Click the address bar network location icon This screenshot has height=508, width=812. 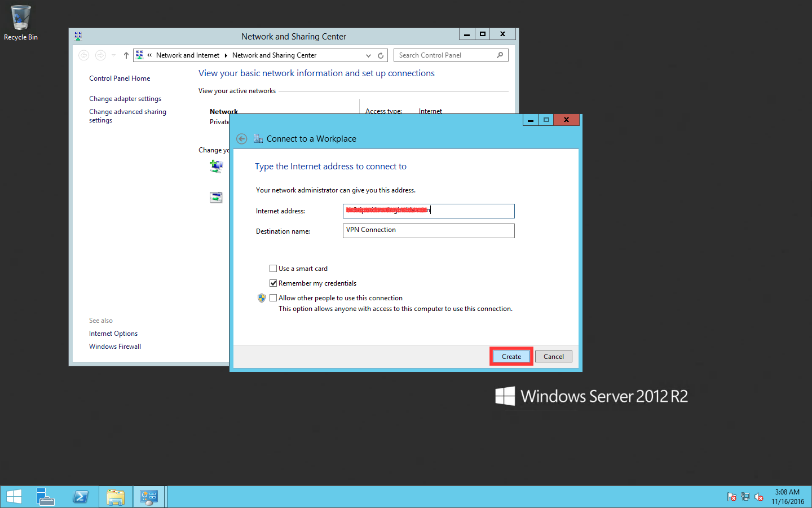pyautogui.click(x=140, y=55)
